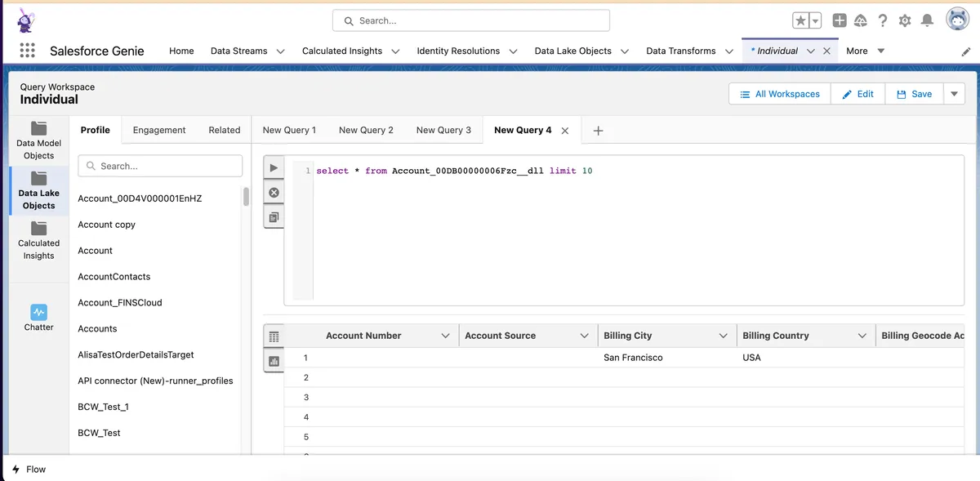Click the Save button

(x=915, y=94)
